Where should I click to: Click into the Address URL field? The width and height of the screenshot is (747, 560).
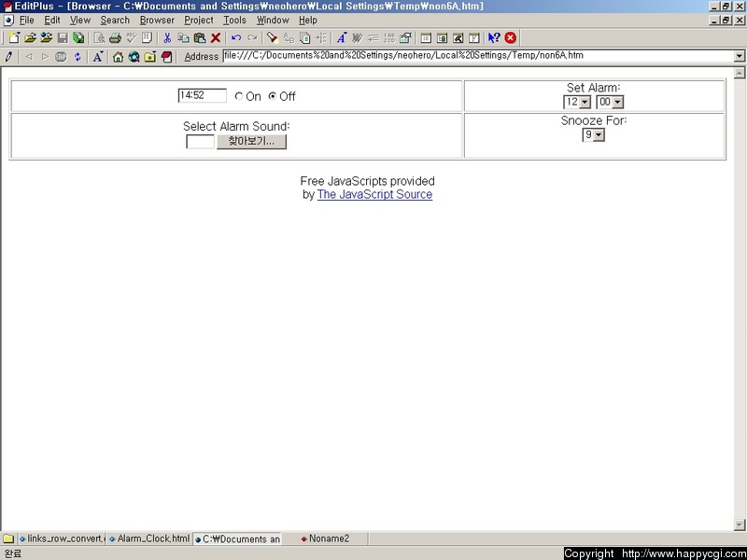[478, 56]
